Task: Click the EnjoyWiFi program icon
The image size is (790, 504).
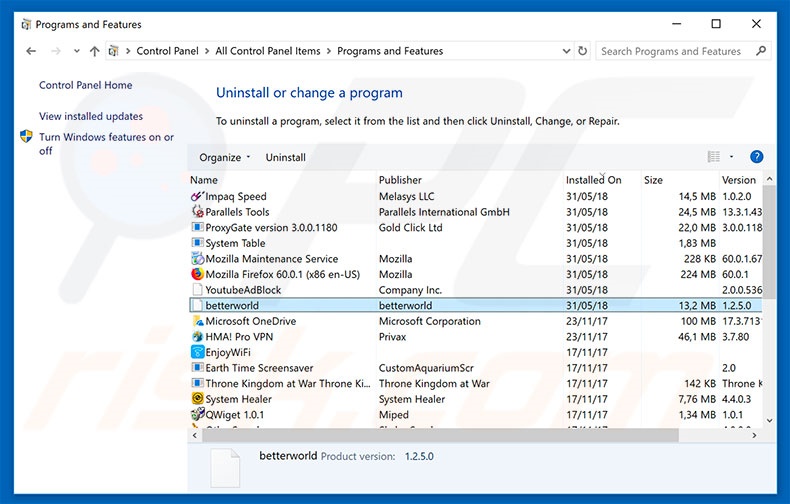Action: coord(198,352)
